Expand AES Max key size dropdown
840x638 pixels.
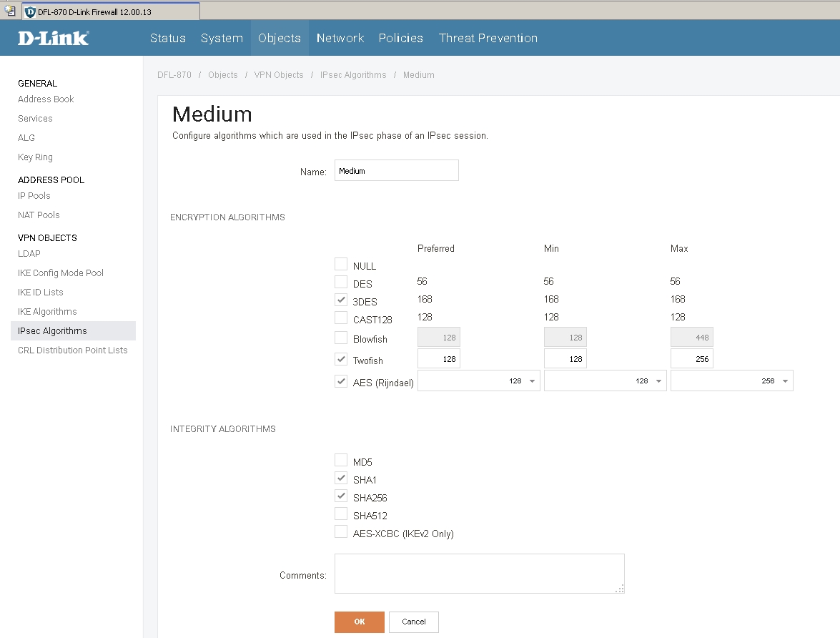(731, 381)
